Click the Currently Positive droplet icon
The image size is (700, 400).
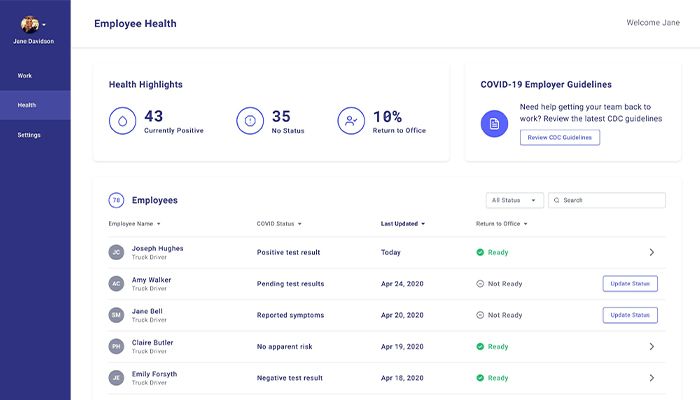[123, 121]
